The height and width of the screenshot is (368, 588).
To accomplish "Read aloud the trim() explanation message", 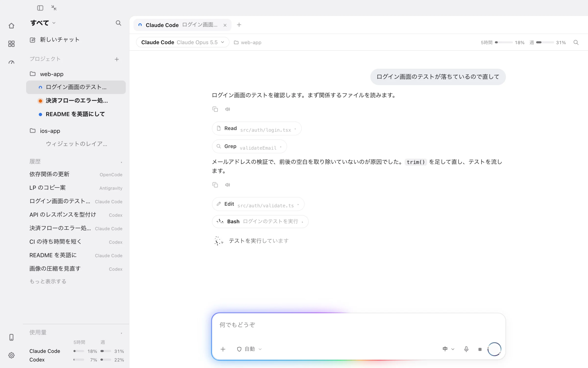I will point(228,185).
